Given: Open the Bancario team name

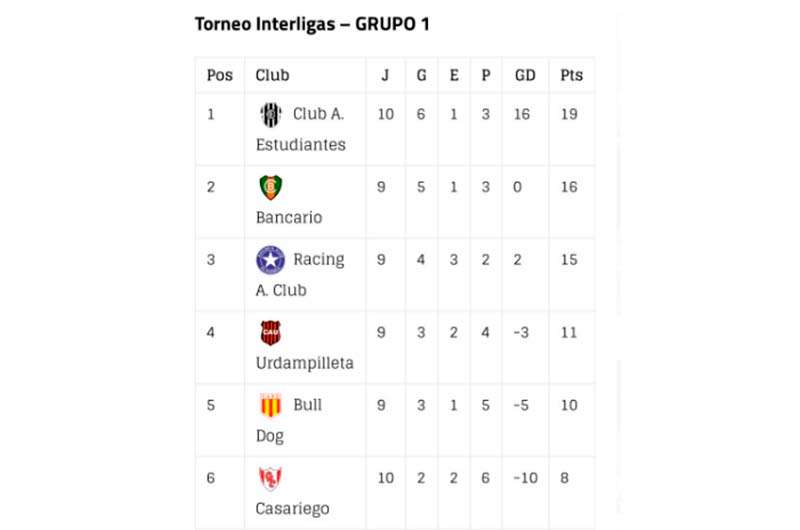Looking at the screenshot, I should click(x=289, y=218).
